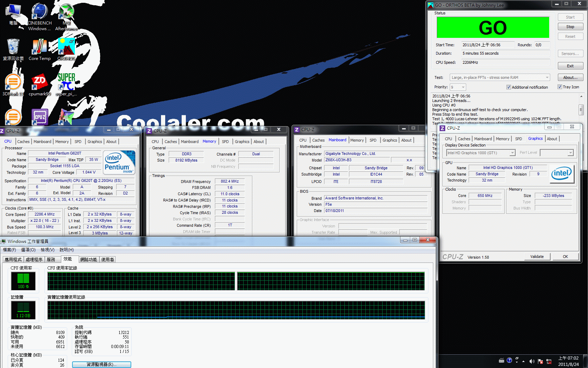Open the super_pi desktop shortcut
The height and width of the screenshot is (368, 588).
pos(66,85)
